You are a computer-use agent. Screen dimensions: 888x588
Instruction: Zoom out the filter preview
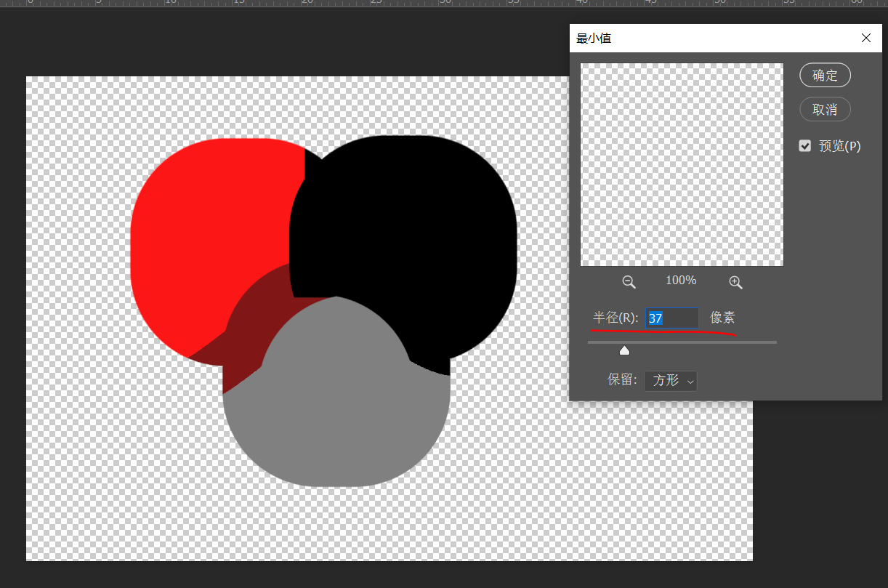(629, 282)
